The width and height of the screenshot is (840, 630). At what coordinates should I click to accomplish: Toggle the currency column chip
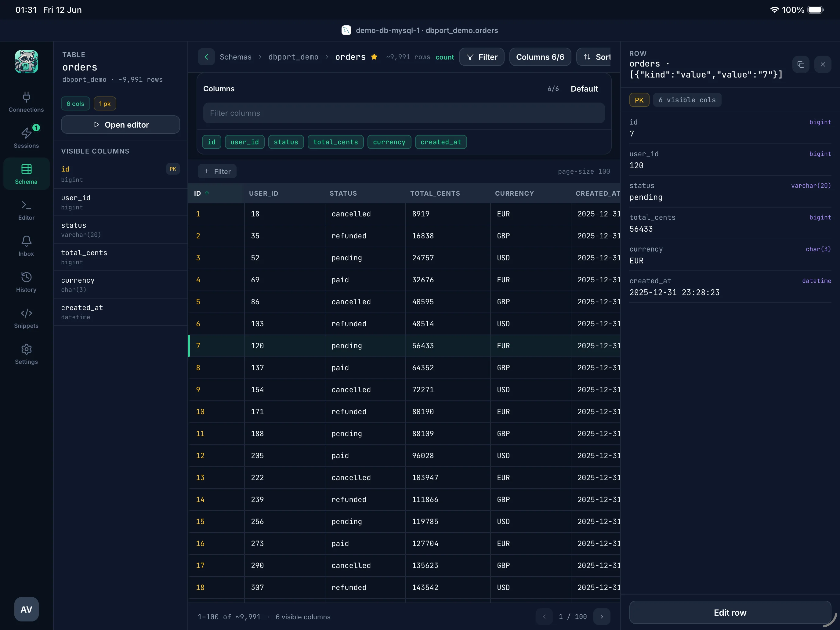point(389,142)
